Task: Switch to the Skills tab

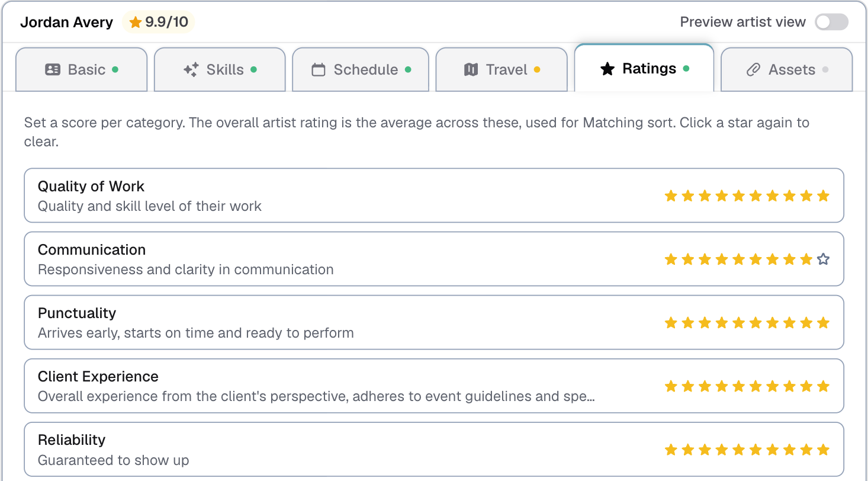Action: click(220, 69)
